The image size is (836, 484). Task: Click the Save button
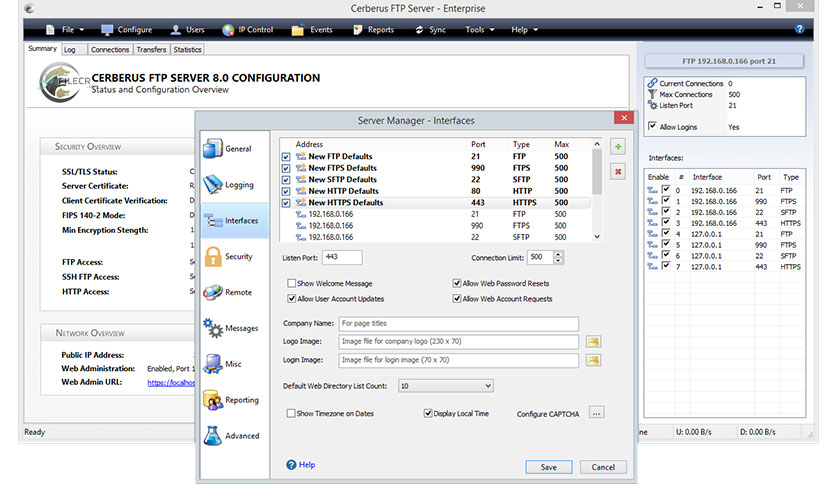tap(549, 467)
